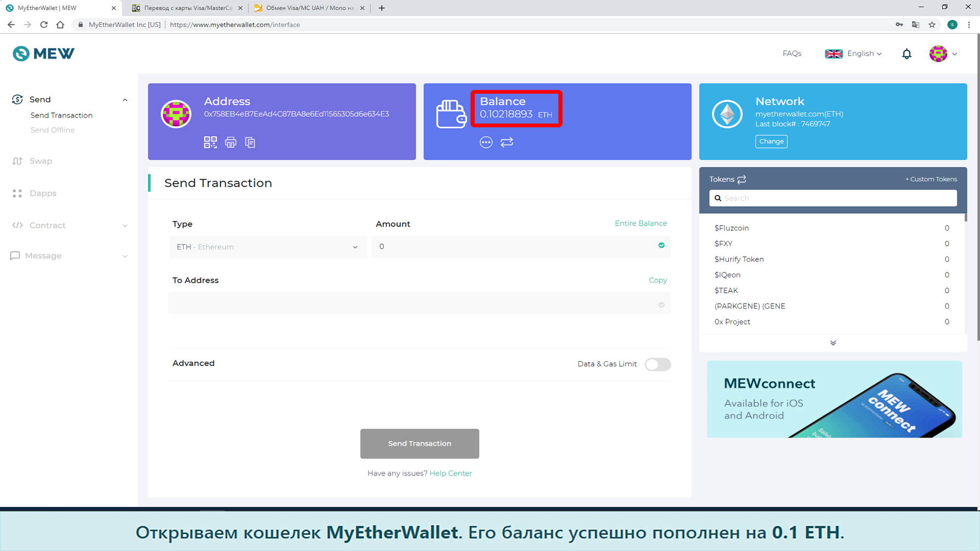This screenshot has width=980, height=551.
Task: Toggle the Data & Gas Limit switch
Action: [x=657, y=364]
